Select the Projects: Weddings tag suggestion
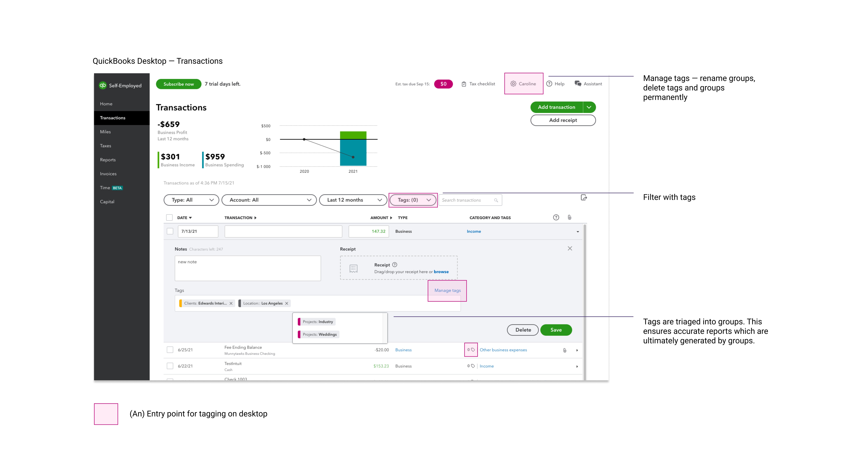This screenshot has height=451, width=868. [318, 334]
